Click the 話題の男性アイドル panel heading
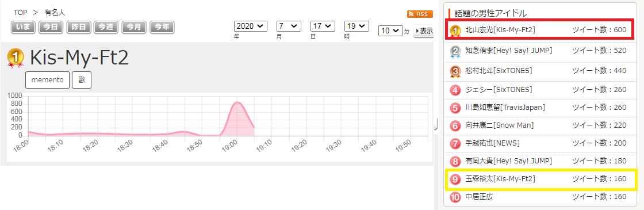The height and width of the screenshot is (210, 644). point(491,13)
